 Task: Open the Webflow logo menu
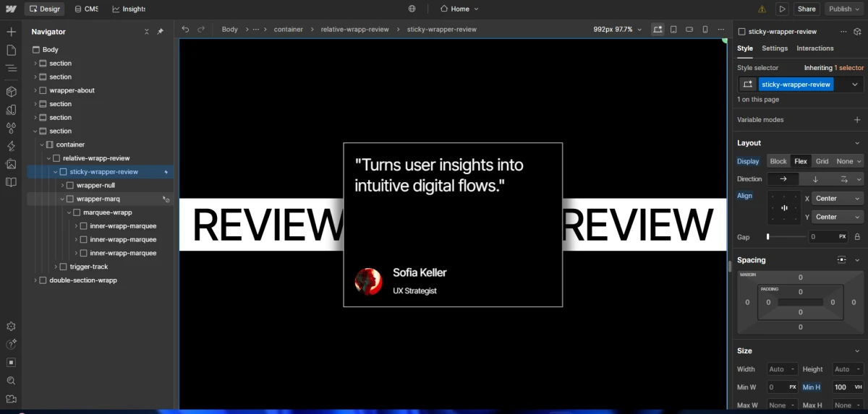11,9
